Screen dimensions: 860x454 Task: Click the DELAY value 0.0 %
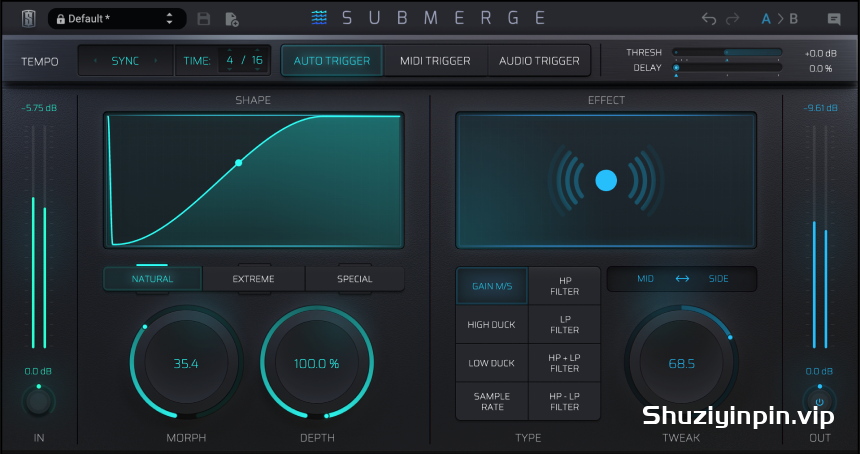(821, 69)
